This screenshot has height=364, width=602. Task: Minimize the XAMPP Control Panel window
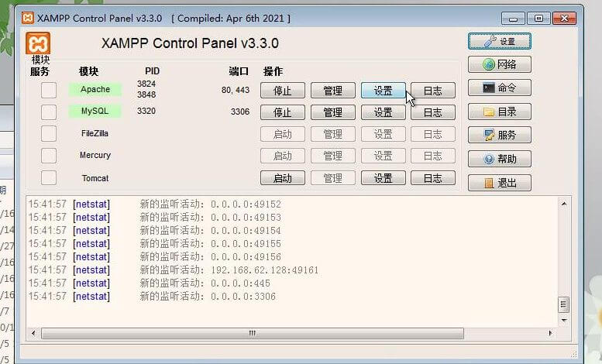coord(514,18)
